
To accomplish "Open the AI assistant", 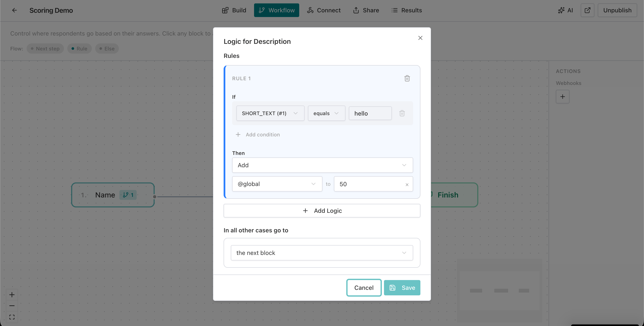I will [x=565, y=10].
